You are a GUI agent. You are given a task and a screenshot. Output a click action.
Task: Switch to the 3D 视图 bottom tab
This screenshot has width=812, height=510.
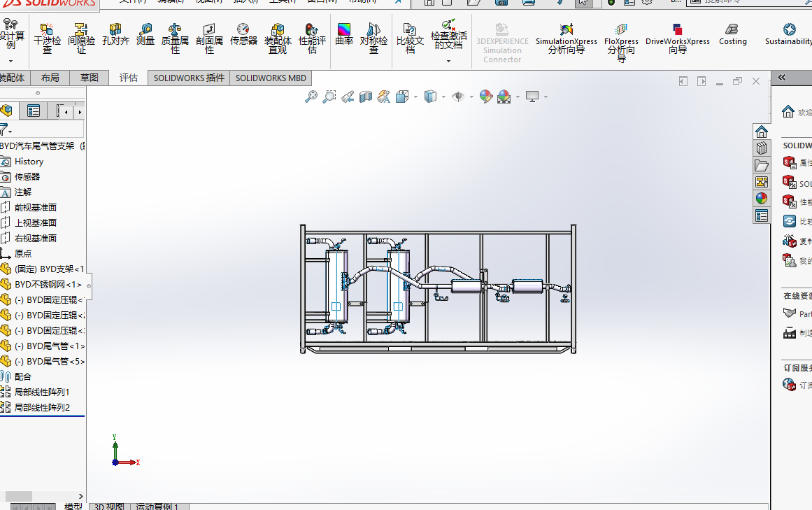coord(109,507)
